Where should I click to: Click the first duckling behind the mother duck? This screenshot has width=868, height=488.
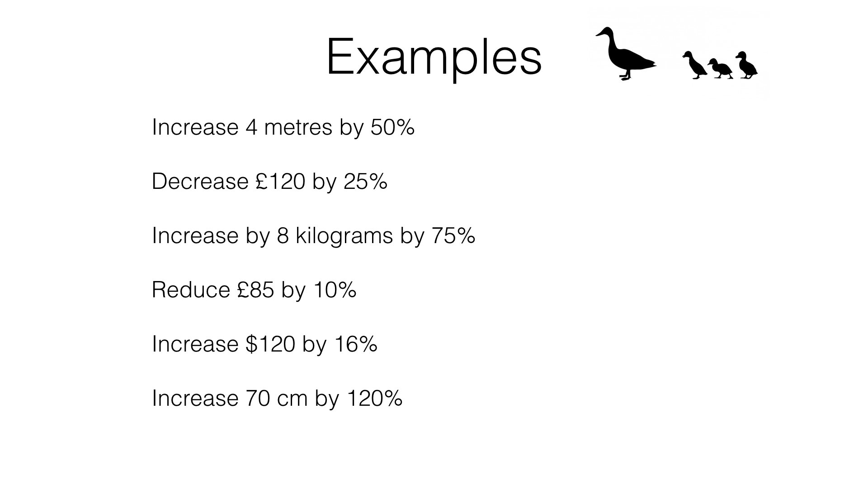[x=695, y=66]
